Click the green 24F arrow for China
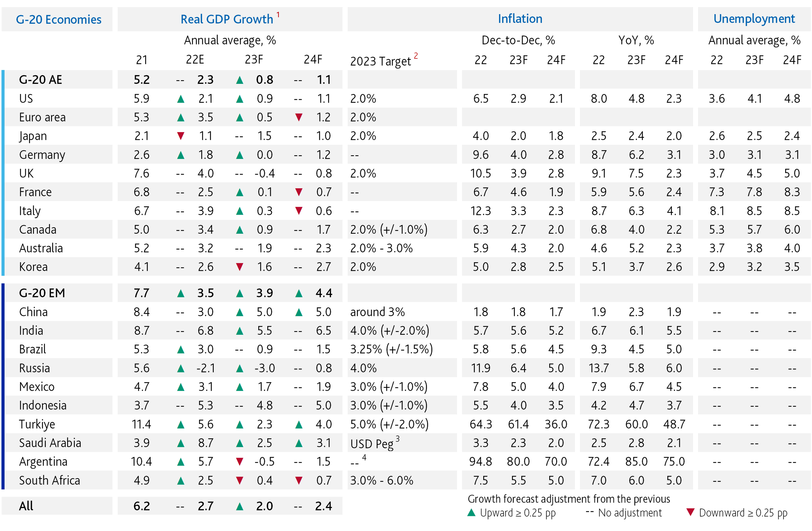Image resolution: width=812 pixels, height=531 pixels. click(x=299, y=312)
